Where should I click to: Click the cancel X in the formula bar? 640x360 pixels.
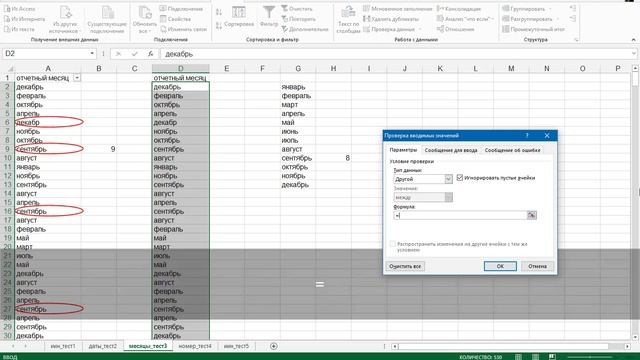click(x=118, y=53)
